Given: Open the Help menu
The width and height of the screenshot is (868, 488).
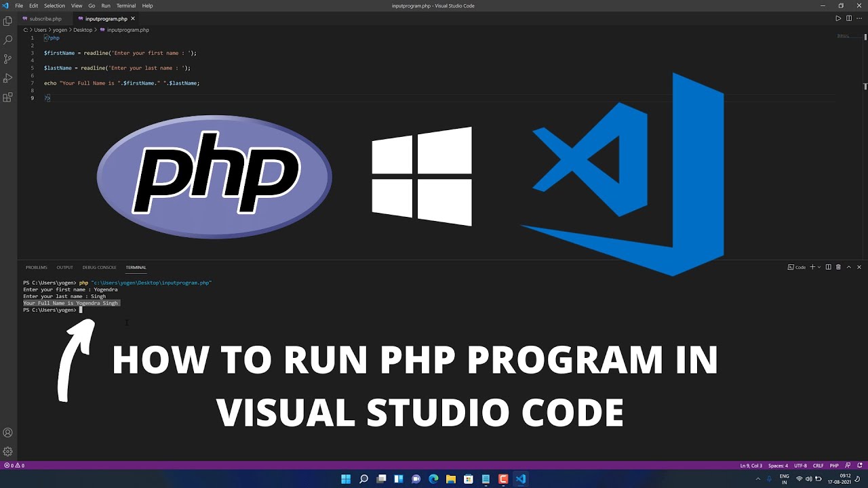Looking at the screenshot, I should click(147, 5).
